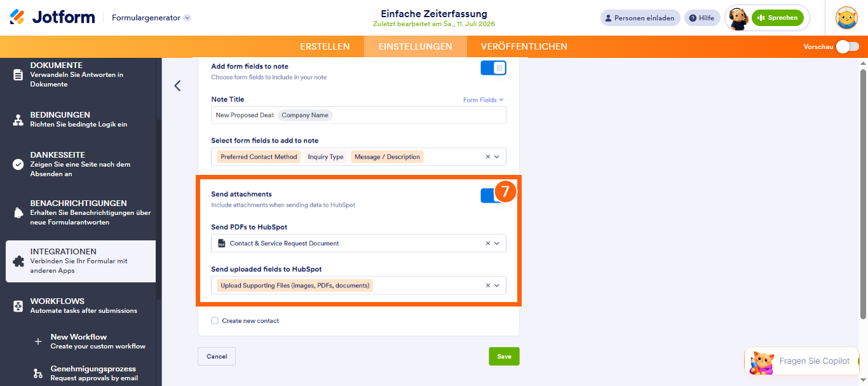Open the WORKFLOWS menu item
This screenshot has height=386, width=868.
click(81, 306)
